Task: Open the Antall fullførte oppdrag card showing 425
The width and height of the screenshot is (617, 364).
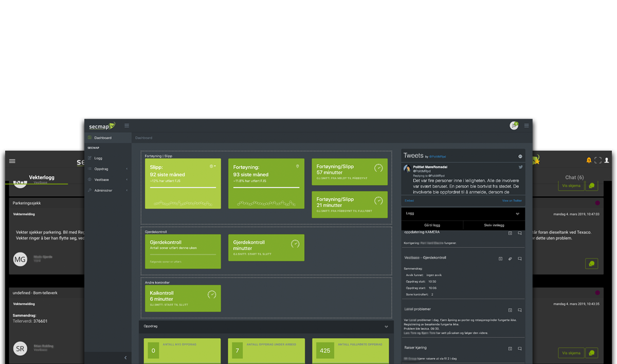Action: (x=350, y=351)
